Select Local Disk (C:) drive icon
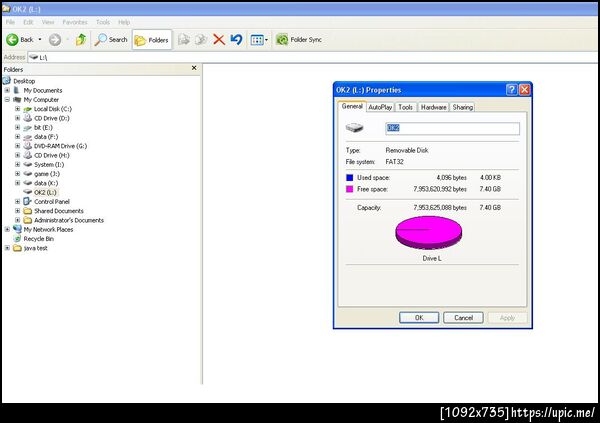This screenshot has height=423, width=600. [x=28, y=109]
